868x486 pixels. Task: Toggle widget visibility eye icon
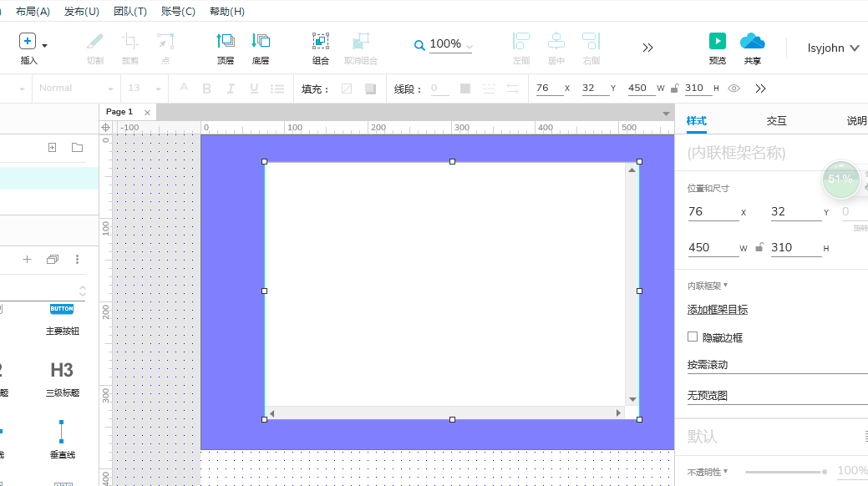[x=734, y=89]
